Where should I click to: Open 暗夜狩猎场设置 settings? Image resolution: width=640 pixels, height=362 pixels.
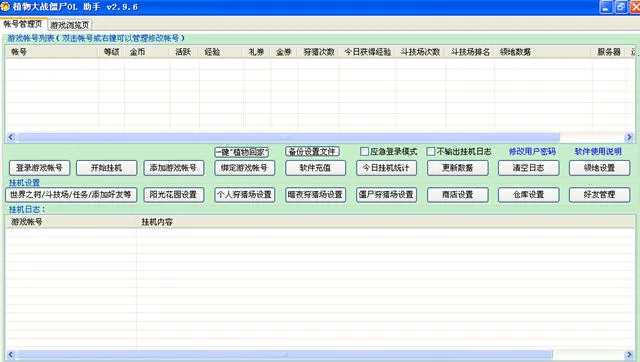[316, 195]
